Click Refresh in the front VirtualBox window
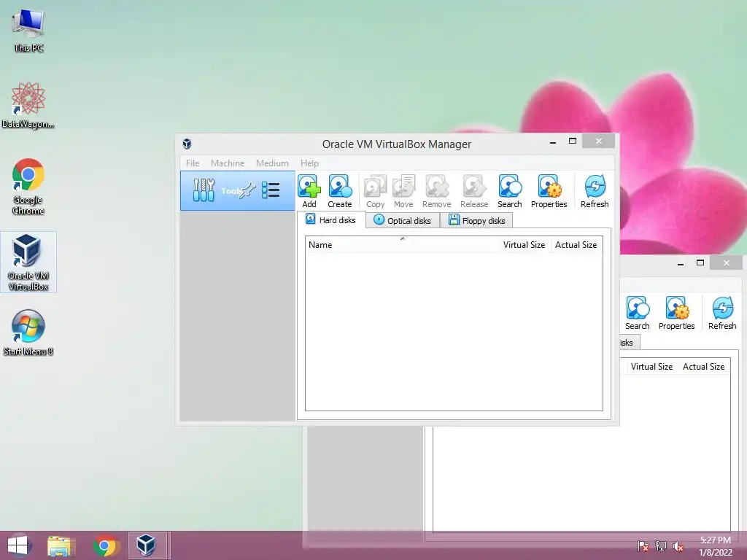Viewport: 747px width, 560px height. [x=595, y=191]
